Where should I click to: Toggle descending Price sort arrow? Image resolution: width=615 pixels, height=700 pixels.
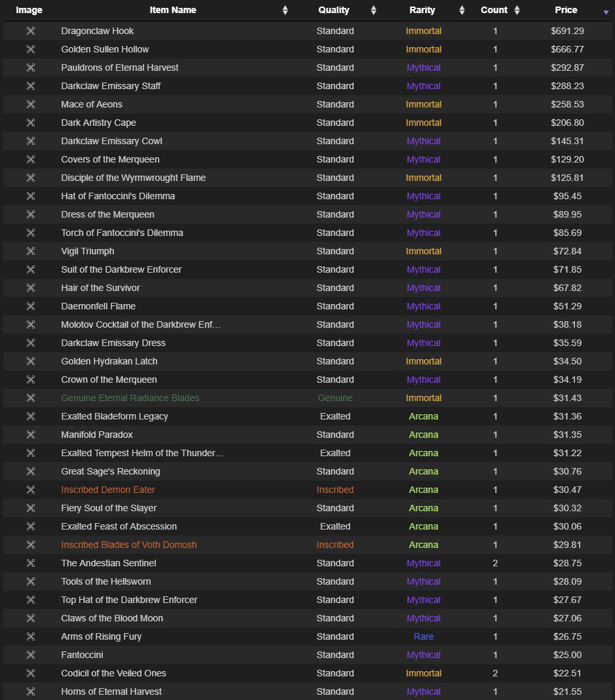606,12
